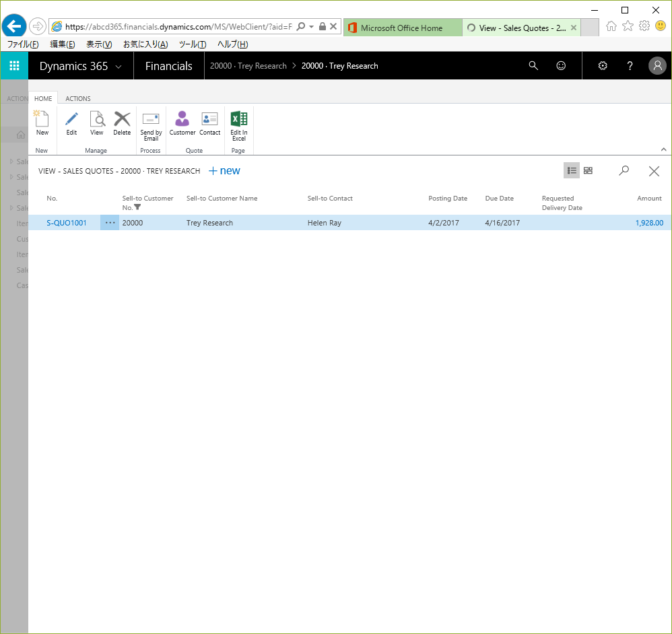The width and height of the screenshot is (672, 634).
Task: Sort by the Amount column header
Action: [x=649, y=199]
